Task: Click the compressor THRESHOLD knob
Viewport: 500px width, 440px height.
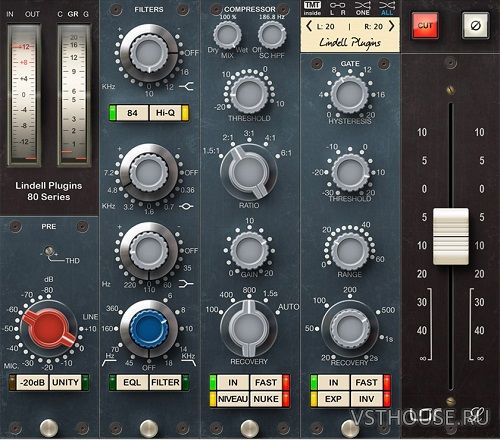Action: (x=249, y=94)
